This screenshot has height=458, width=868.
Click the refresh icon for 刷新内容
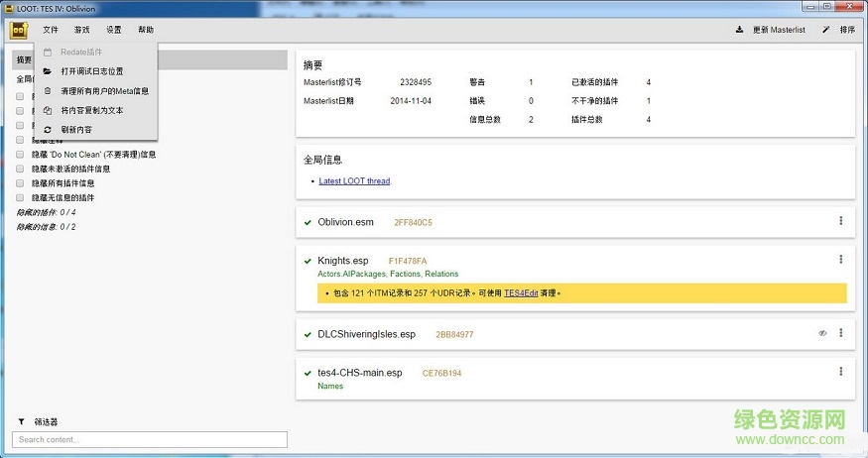point(48,130)
